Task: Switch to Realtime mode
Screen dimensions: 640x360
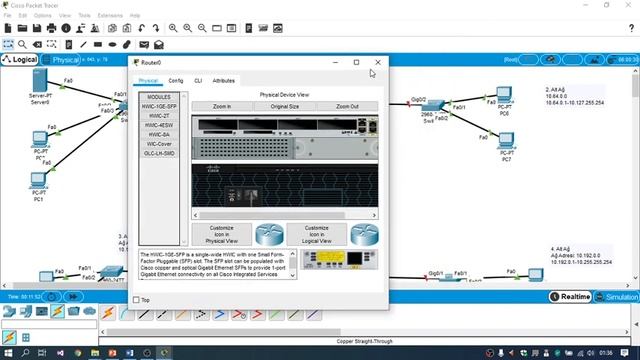Action: coord(570,297)
